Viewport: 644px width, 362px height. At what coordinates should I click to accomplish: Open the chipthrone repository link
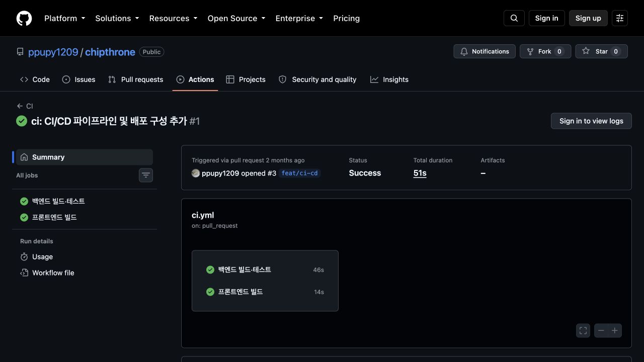click(110, 52)
